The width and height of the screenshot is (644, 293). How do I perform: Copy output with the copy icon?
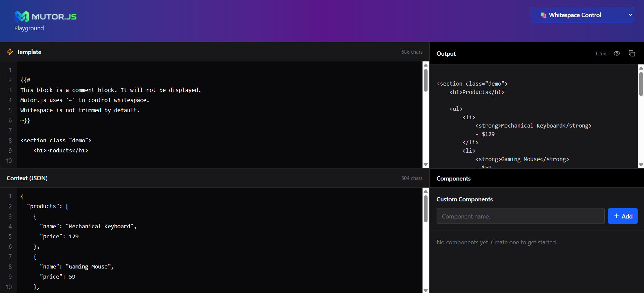click(632, 53)
